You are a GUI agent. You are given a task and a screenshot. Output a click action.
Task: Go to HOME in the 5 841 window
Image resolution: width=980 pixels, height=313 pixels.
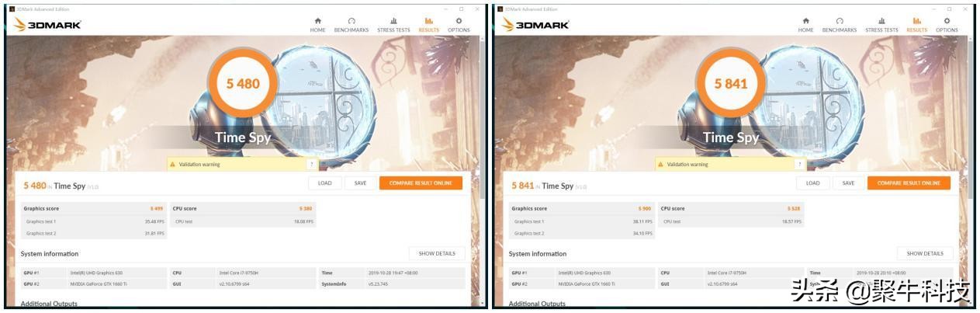point(805,25)
